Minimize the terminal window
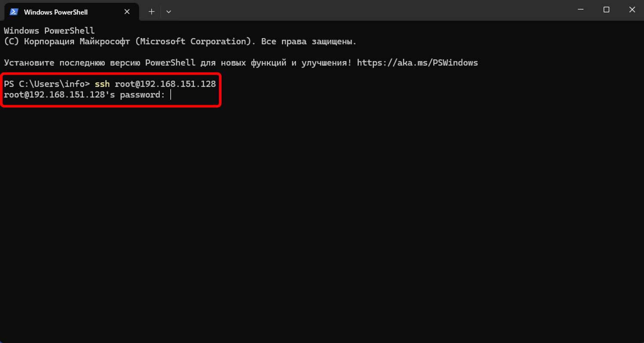Image resolution: width=644 pixels, height=343 pixels. (580, 10)
